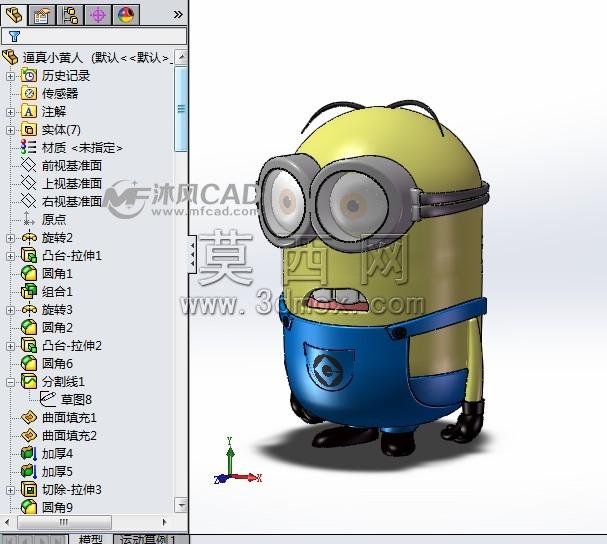The width and height of the screenshot is (607, 544).
Task: Select the part icon for 逼真小黄人
Action: point(10,57)
